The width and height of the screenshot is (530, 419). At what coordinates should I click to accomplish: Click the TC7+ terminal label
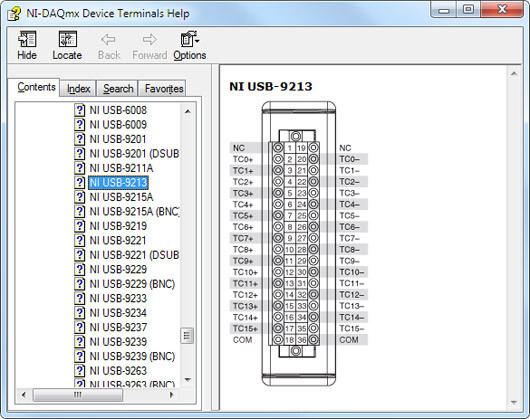click(x=243, y=238)
